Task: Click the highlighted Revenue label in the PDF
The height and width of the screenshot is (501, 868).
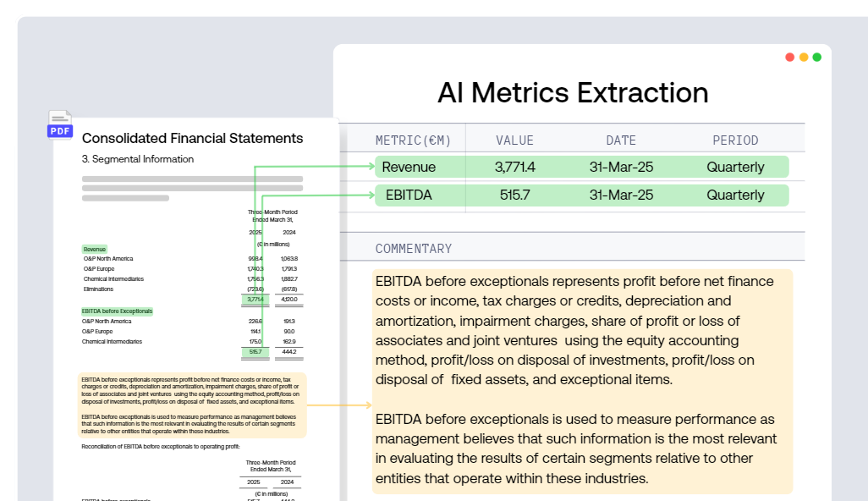Action: [x=95, y=249]
